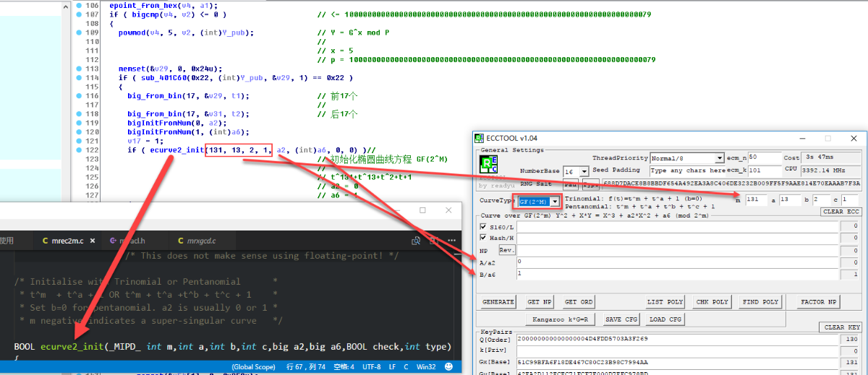Screen dimensions: 868x375
Task: Click the GET ORD button
Action: point(579,302)
